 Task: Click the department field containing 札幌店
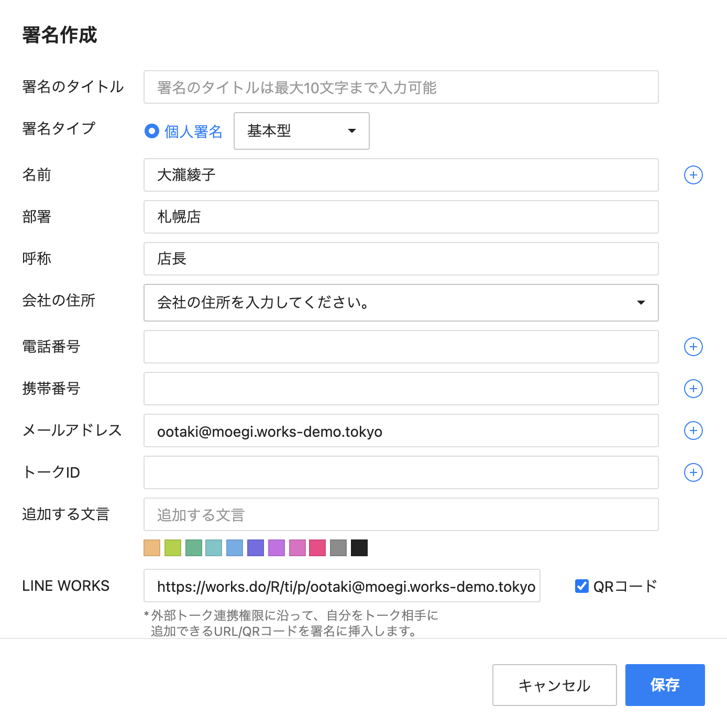coord(401,217)
